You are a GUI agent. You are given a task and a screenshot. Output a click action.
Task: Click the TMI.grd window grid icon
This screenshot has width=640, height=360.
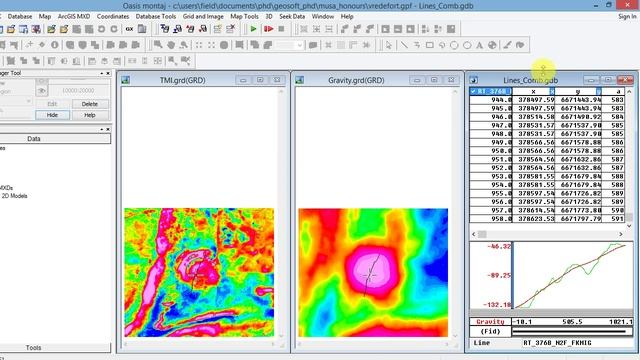point(126,80)
